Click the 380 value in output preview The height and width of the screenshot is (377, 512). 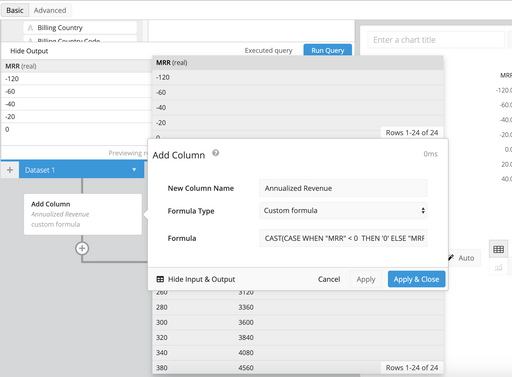[162, 368]
